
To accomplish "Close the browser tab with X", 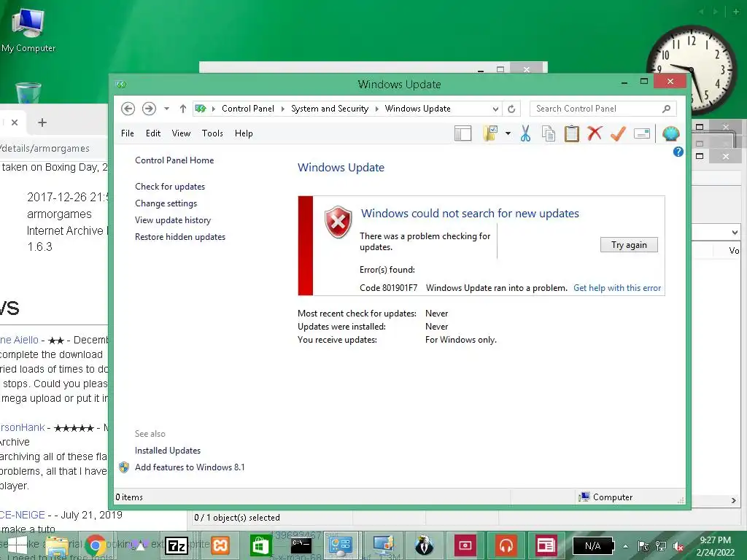I will pyautogui.click(x=15, y=122).
